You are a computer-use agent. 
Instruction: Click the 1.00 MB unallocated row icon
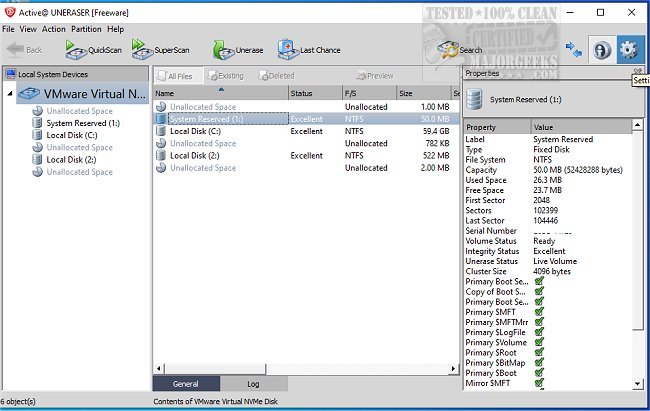click(x=161, y=107)
